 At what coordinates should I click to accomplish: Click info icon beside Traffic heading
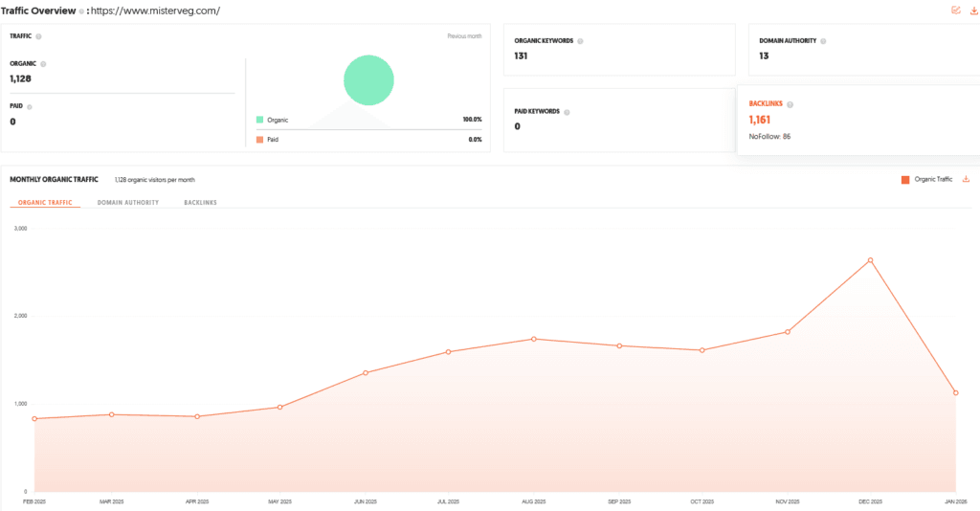click(38, 36)
